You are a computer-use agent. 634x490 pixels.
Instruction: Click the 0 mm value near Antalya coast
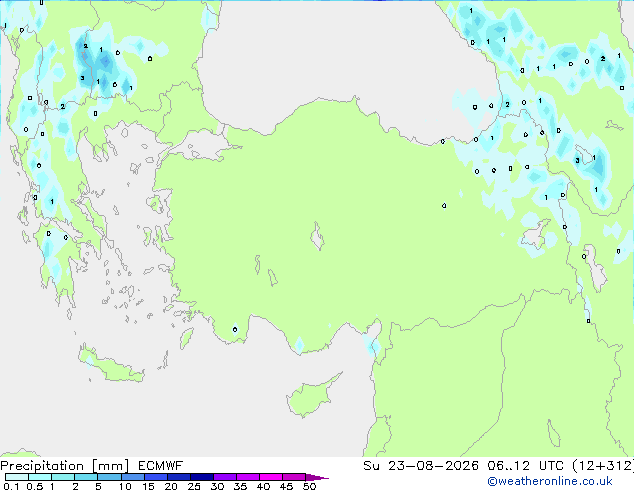coord(235,329)
